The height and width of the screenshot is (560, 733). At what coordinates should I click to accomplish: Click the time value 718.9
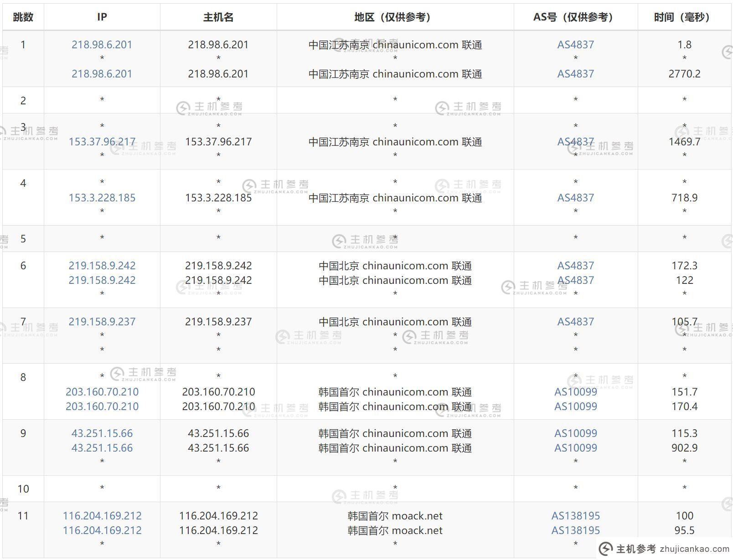click(x=685, y=198)
